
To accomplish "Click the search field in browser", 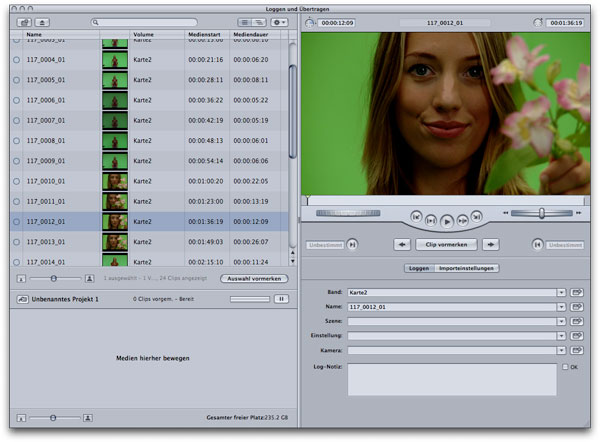I will tap(144, 23).
